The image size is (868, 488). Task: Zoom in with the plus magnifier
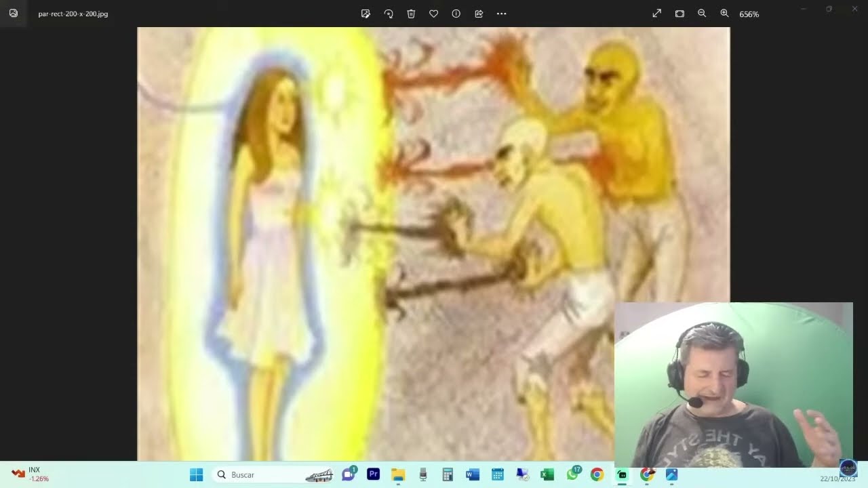tap(724, 14)
